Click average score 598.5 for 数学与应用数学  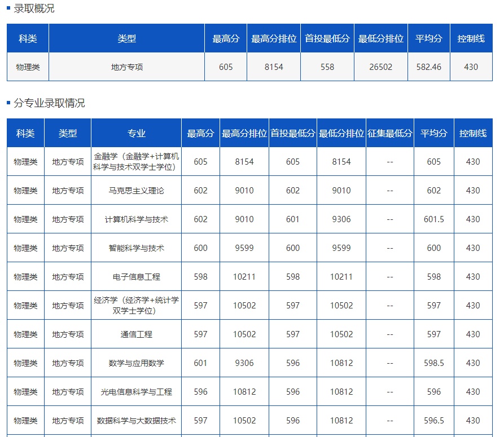click(x=434, y=363)
